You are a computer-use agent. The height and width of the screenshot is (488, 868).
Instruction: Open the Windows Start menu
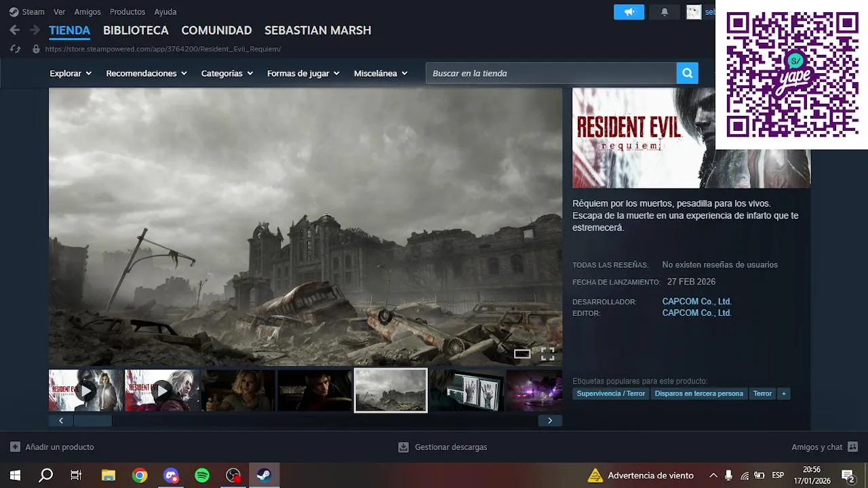15,476
